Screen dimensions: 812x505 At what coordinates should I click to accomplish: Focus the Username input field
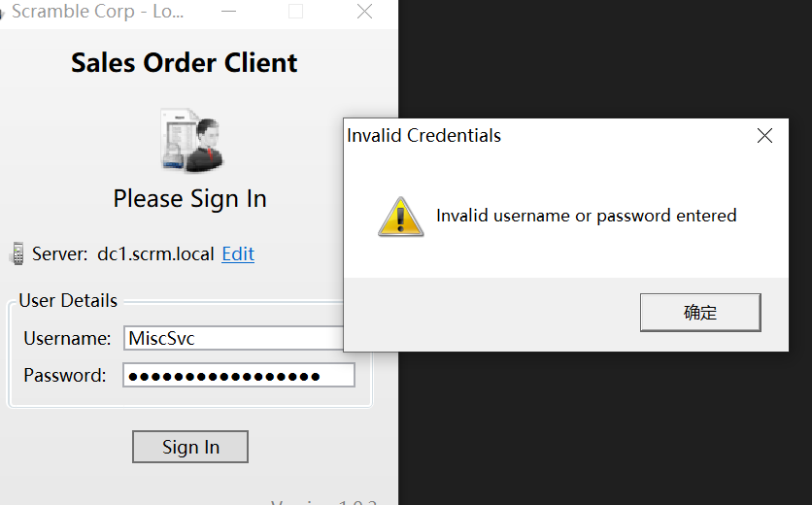pos(233,338)
